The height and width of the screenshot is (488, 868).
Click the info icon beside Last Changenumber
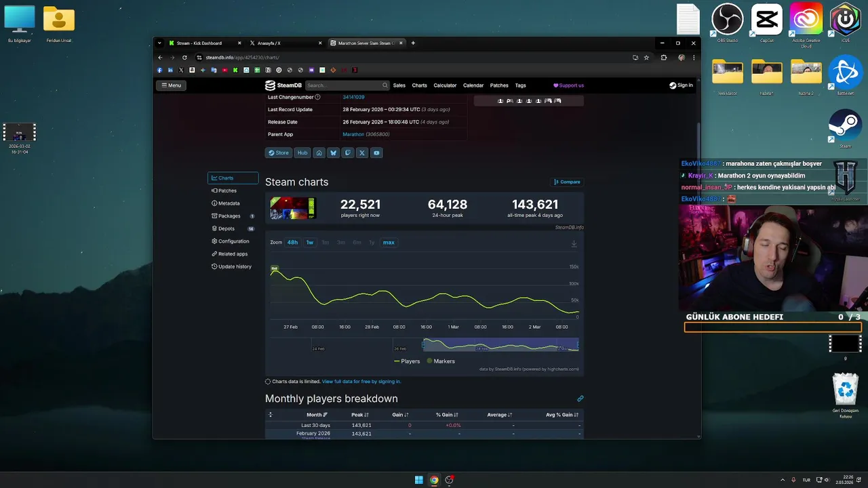coord(317,97)
